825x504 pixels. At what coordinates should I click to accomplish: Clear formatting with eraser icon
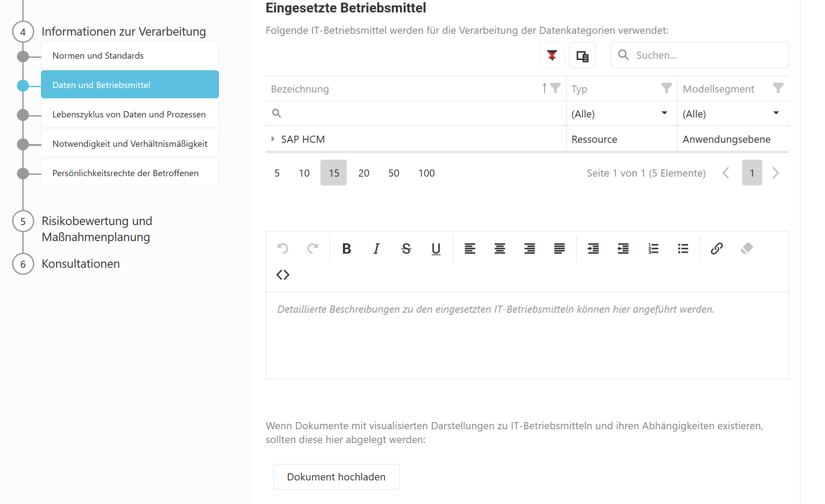coord(746,249)
